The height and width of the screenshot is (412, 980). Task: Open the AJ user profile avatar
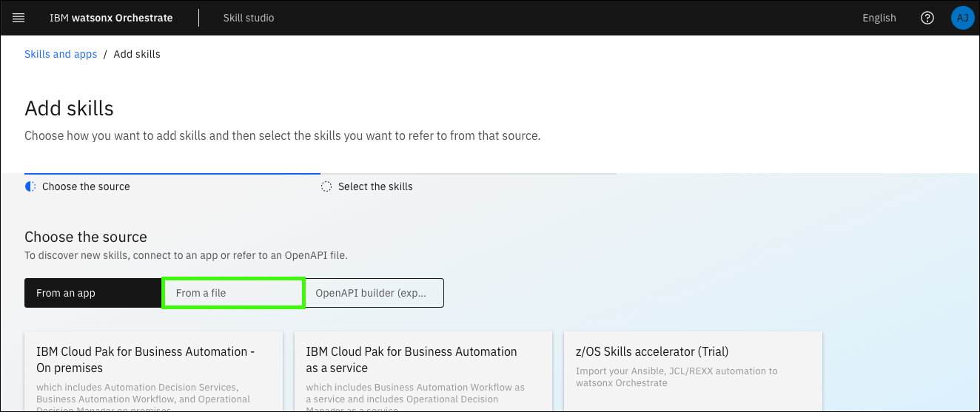[x=962, y=18]
